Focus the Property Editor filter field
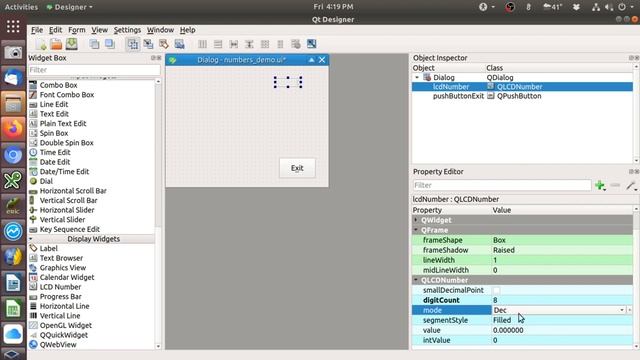 pyautogui.click(x=502, y=185)
